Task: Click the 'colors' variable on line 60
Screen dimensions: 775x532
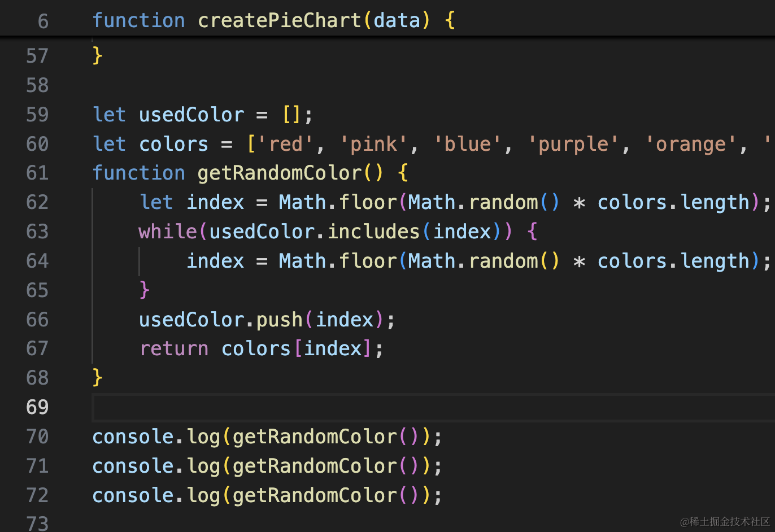Action: (174, 144)
